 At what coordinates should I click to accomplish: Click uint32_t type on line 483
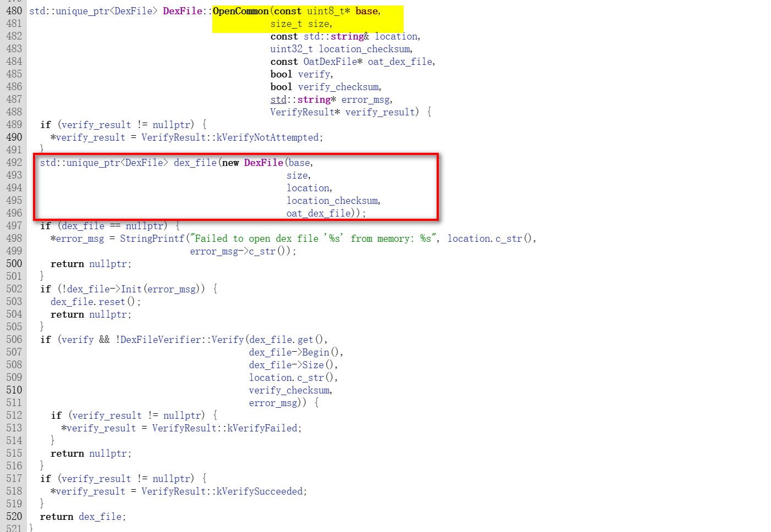click(x=291, y=49)
